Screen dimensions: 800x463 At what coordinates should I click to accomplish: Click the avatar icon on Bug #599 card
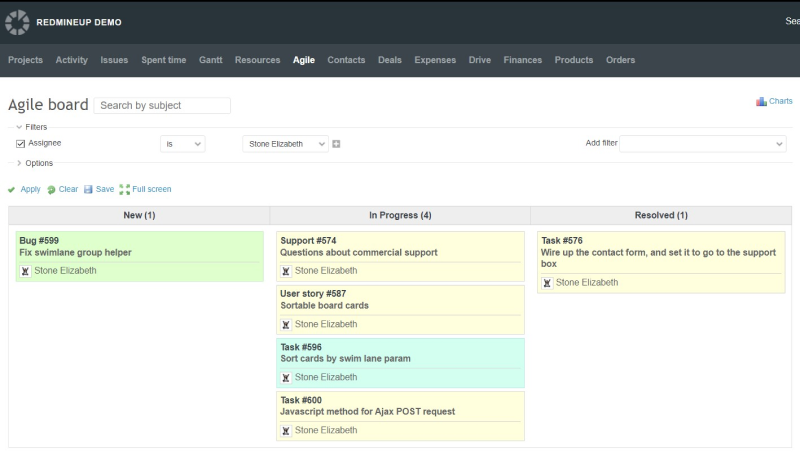point(25,271)
